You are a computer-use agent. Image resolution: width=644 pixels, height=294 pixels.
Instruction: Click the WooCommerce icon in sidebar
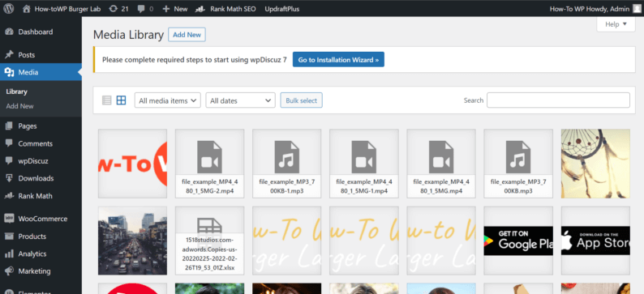coord(9,219)
